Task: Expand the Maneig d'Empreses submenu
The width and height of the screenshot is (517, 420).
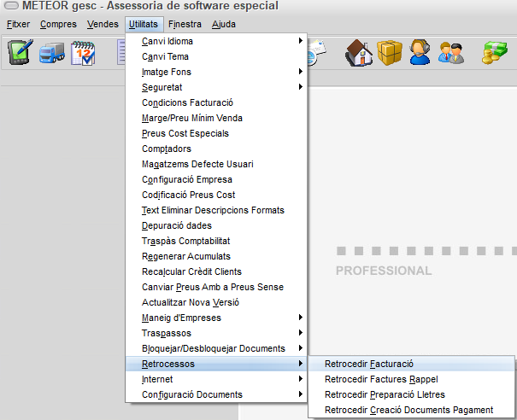Action: click(216, 318)
